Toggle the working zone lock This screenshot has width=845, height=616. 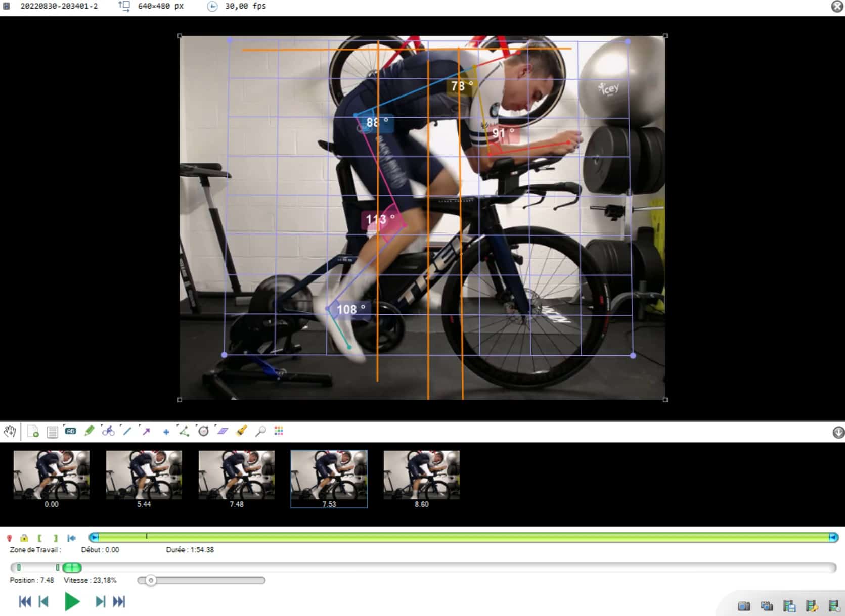pos(24,538)
